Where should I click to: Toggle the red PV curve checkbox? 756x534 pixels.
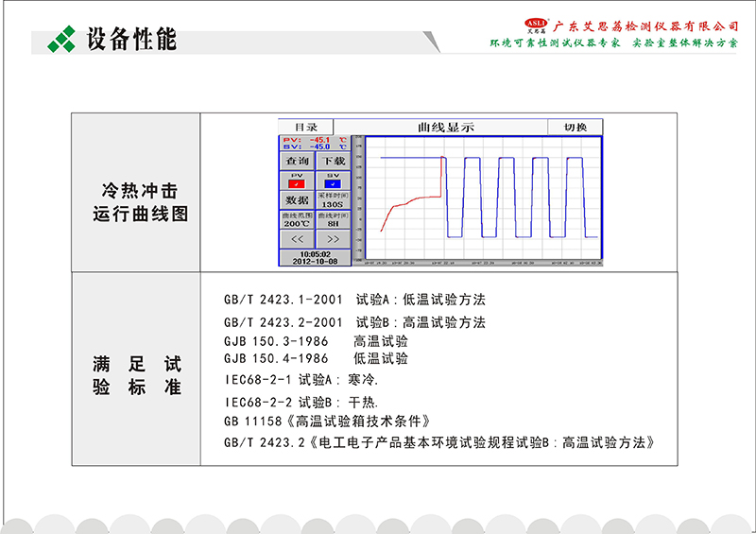[297, 183]
